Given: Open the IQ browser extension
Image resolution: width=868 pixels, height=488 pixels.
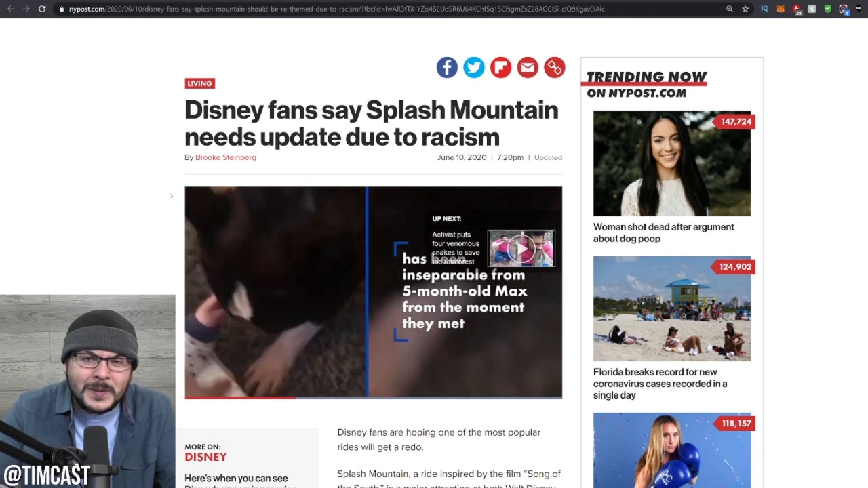Looking at the screenshot, I should (x=765, y=9).
